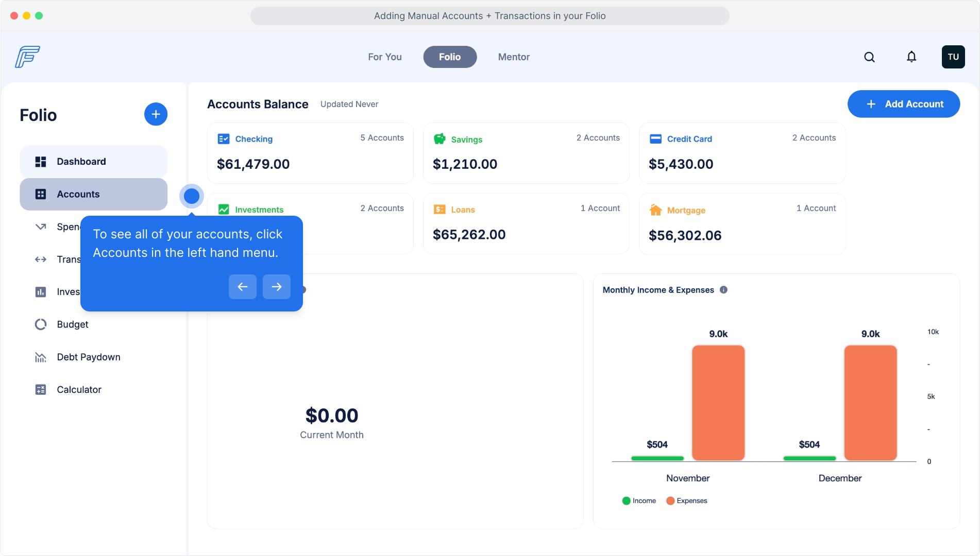Switch to the Mentor tab

coord(513,57)
